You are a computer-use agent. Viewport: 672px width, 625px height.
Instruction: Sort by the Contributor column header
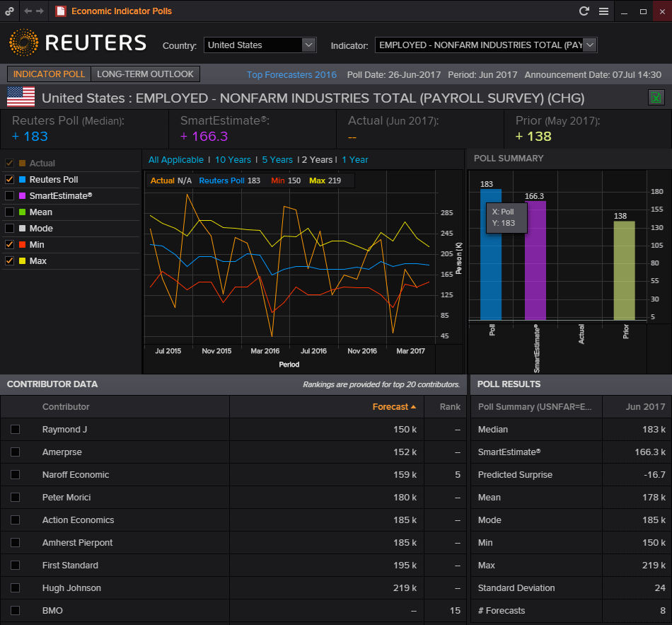click(x=66, y=407)
